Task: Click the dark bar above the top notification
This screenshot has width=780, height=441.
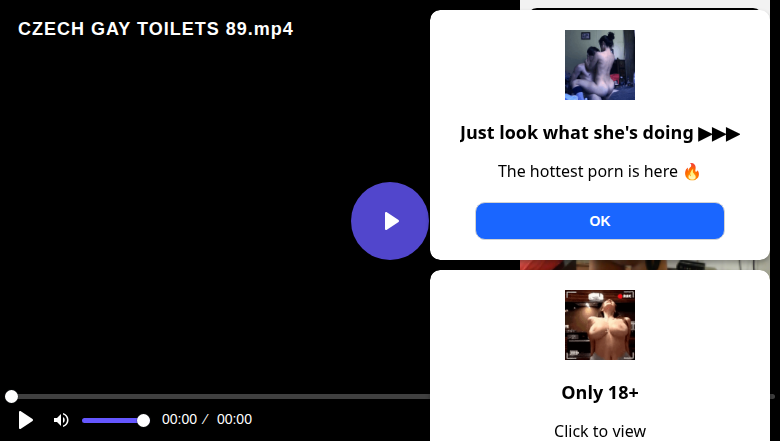Action: pyautogui.click(x=645, y=8)
